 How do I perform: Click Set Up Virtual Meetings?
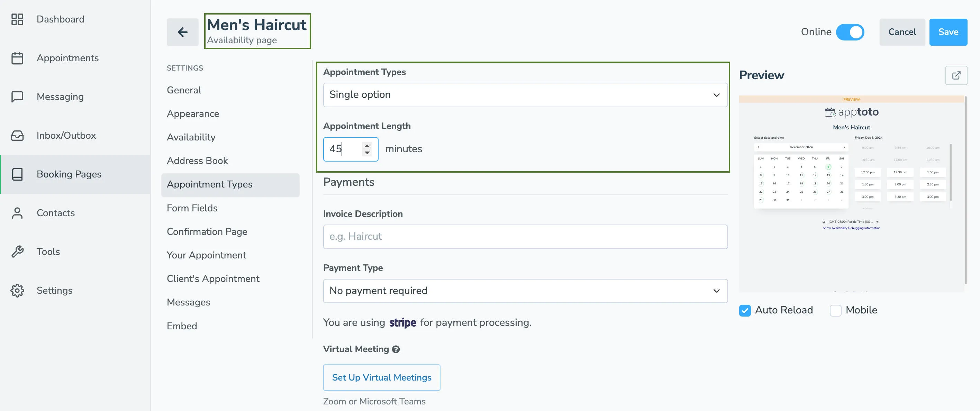click(x=382, y=377)
